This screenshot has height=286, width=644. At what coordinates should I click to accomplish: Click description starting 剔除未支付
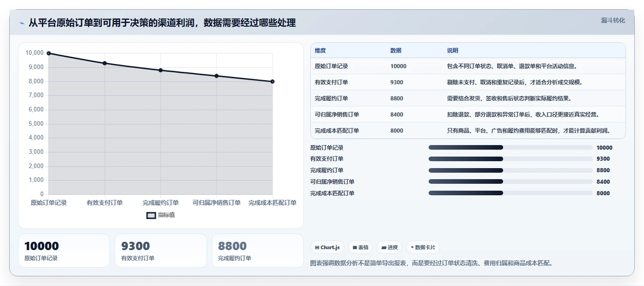[515, 82]
